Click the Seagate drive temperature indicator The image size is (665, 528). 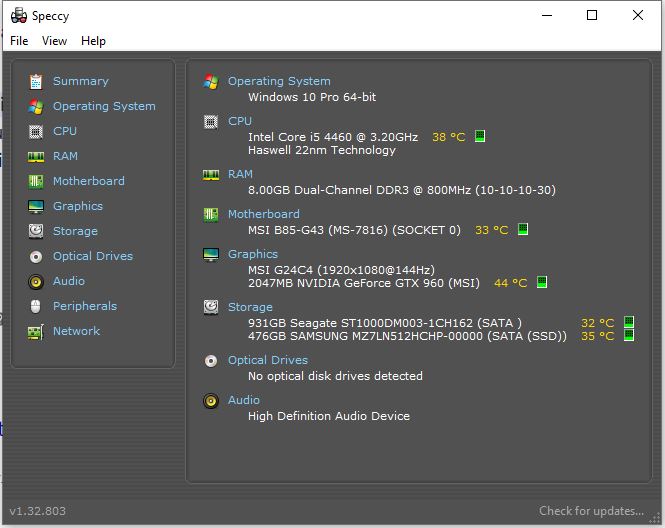pyautogui.click(x=629, y=322)
